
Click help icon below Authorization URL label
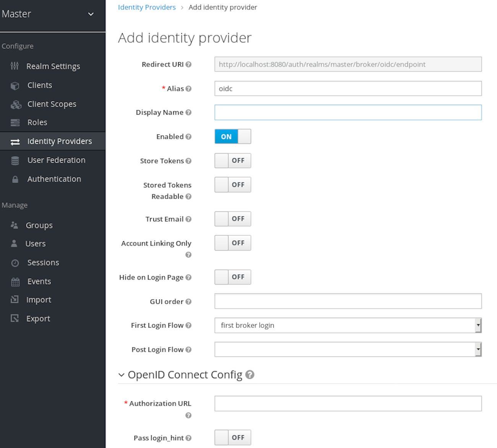click(188, 415)
